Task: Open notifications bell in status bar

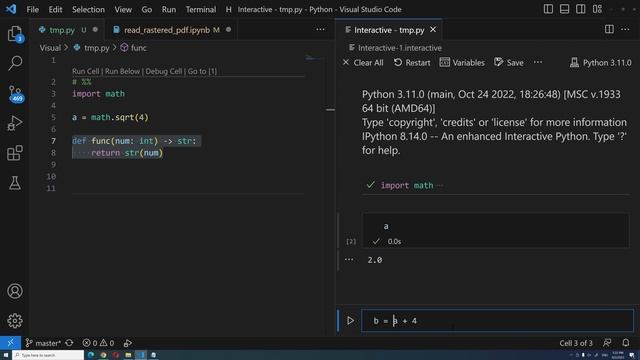Action: [x=626, y=343]
